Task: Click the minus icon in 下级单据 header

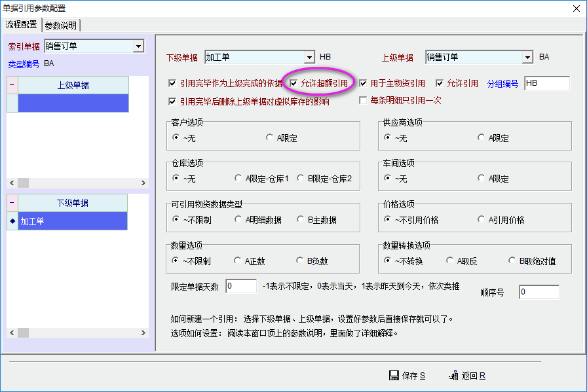Action: point(12,203)
